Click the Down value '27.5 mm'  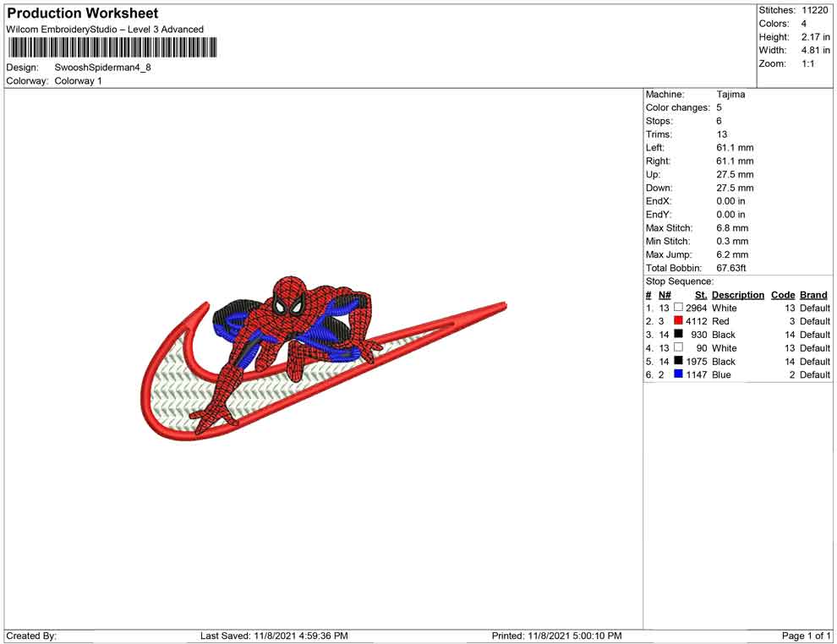tap(735, 188)
